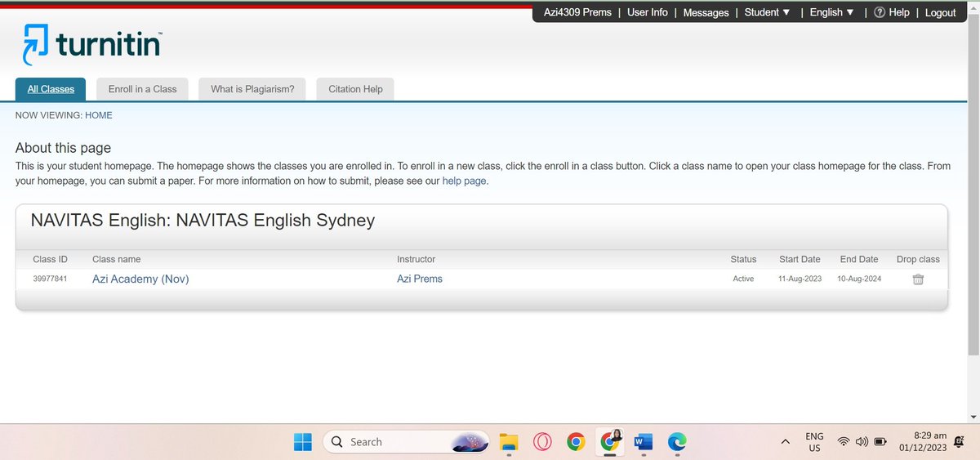Screen dimensions: 980x460
Task: Click the end date 10-Aug-2024
Action: click(x=859, y=279)
